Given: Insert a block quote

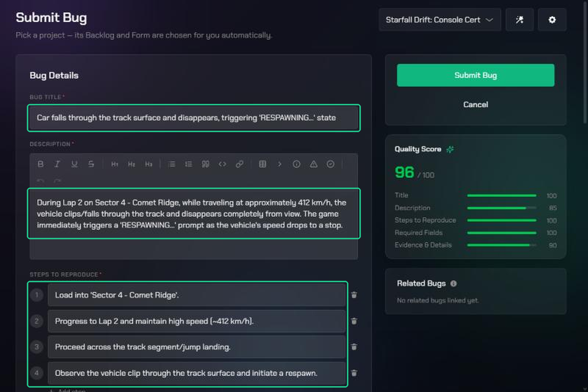Looking at the screenshot, I should tap(206, 164).
